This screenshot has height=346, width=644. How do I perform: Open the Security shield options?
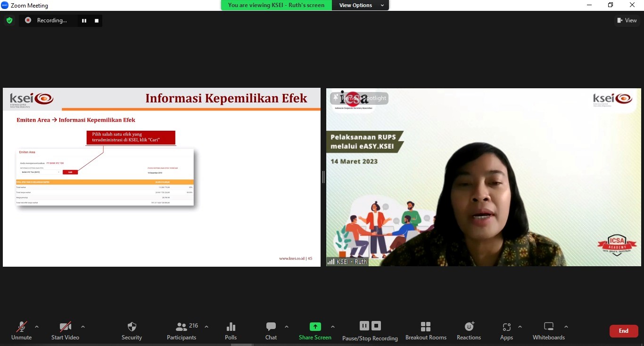click(x=132, y=330)
